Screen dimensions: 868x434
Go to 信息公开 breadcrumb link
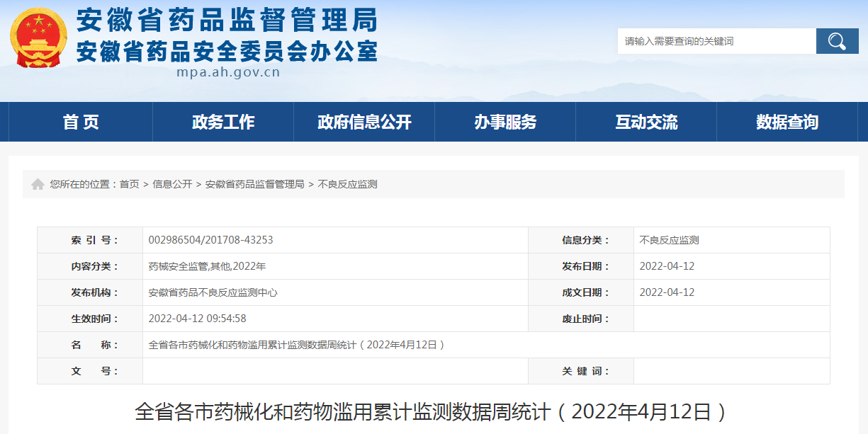click(x=172, y=184)
